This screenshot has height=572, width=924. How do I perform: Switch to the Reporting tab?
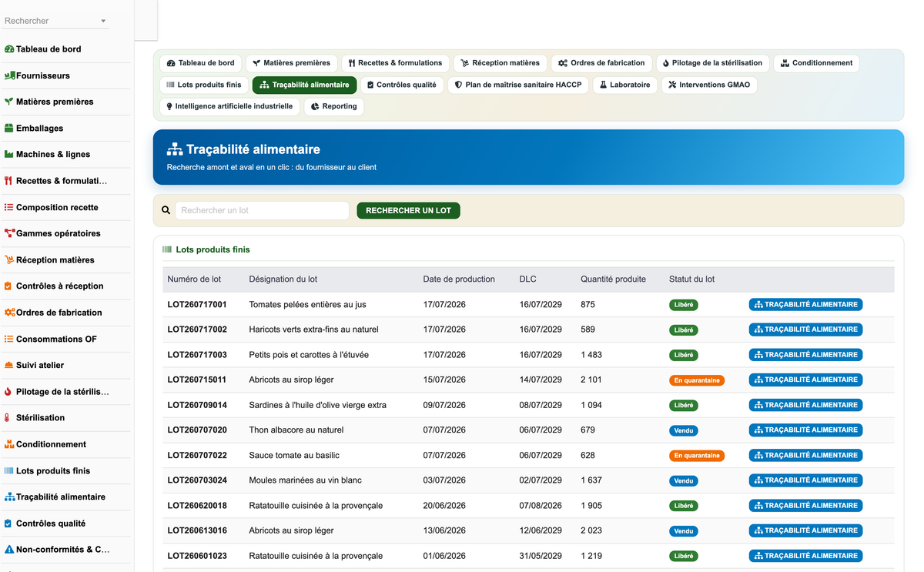click(334, 106)
